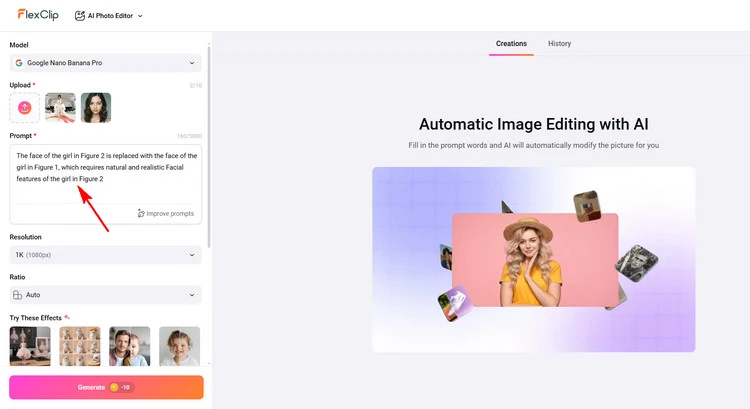Switch to the Creations tab
This screenshot has width=750, height=409.
511,44
